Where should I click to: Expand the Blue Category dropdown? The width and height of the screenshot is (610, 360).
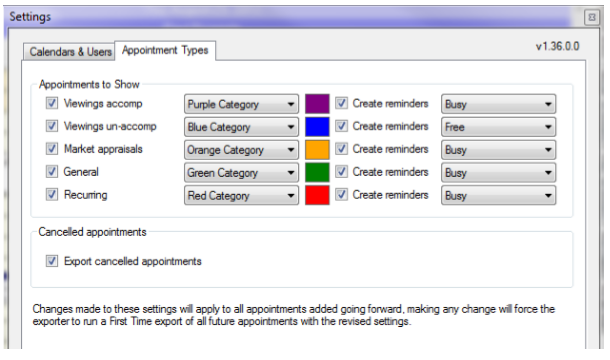(241, 127)
